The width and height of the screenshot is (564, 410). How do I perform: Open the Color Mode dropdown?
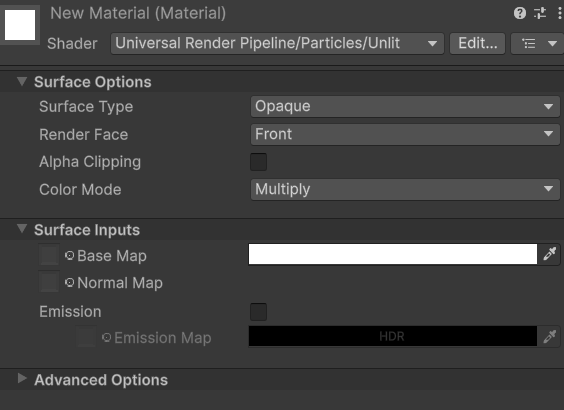coord(405,190)
